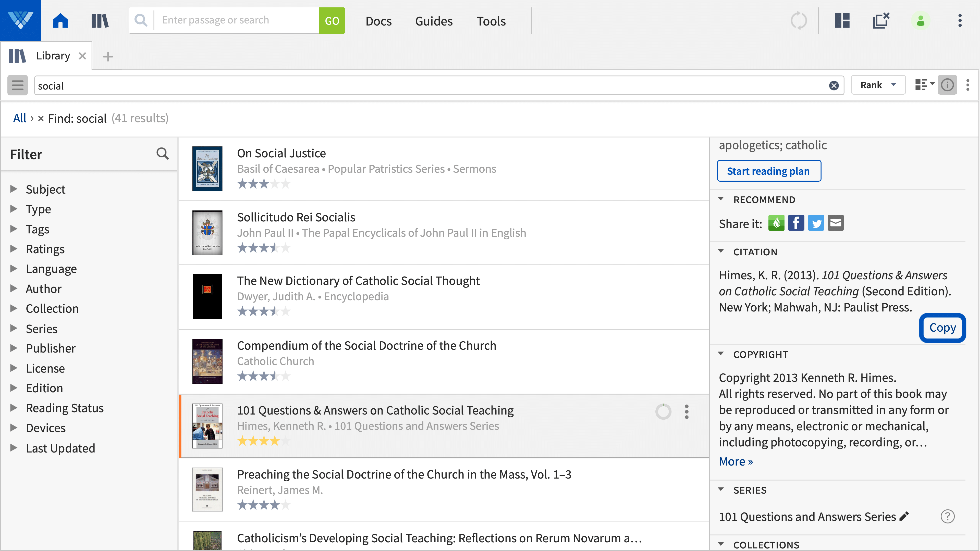Screen dimensions: 980x551
Task: Expand the Author filter
Action: coord(14,288)
